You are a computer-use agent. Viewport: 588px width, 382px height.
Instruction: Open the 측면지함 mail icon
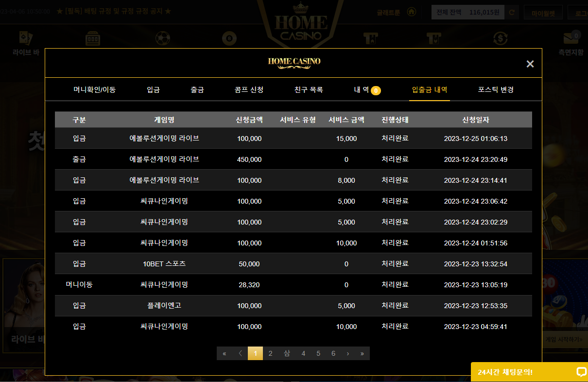click(x=571, y=38)
